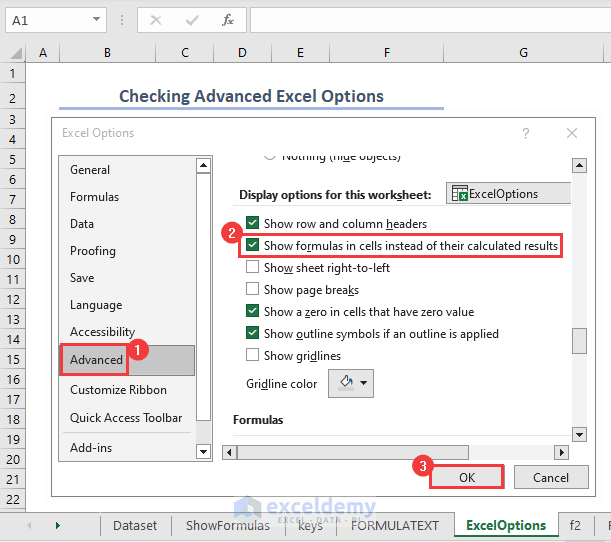Enable Show sheet right-to-left
Viewport: 611px width, 542px height.
pyautogui.click(x=253, y=267)
